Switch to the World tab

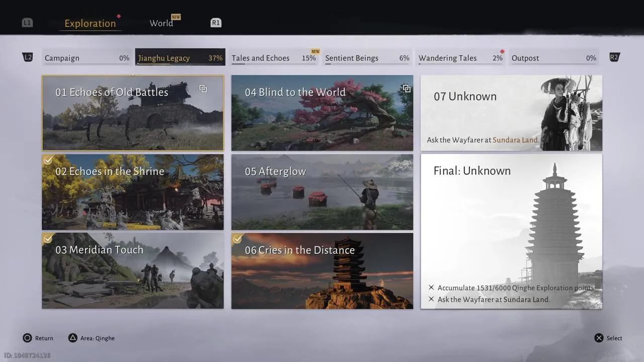pos(161,23)
